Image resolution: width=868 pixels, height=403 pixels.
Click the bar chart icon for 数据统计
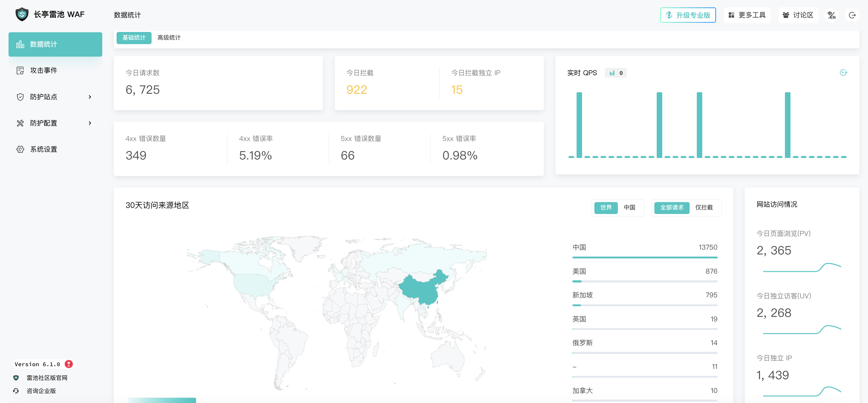[x=20, y=44]
